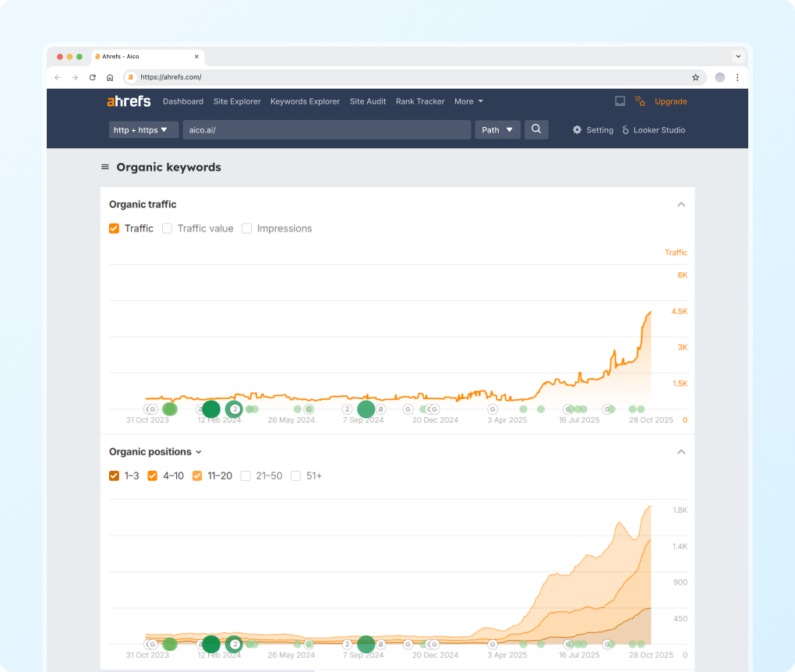795x672 pixels.
Task: Click the browser reload icon
Action: (93, 77)
